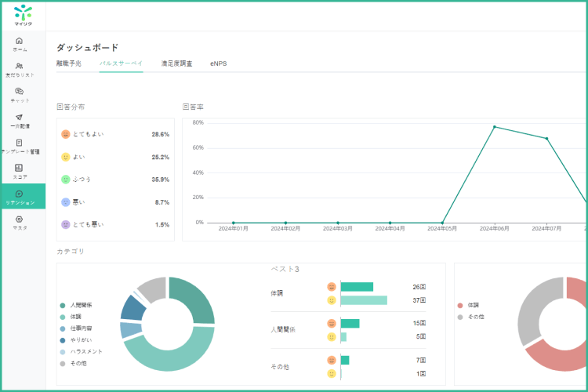Click the orange とてもよい face icon in 回答分布

click(66, 134)
